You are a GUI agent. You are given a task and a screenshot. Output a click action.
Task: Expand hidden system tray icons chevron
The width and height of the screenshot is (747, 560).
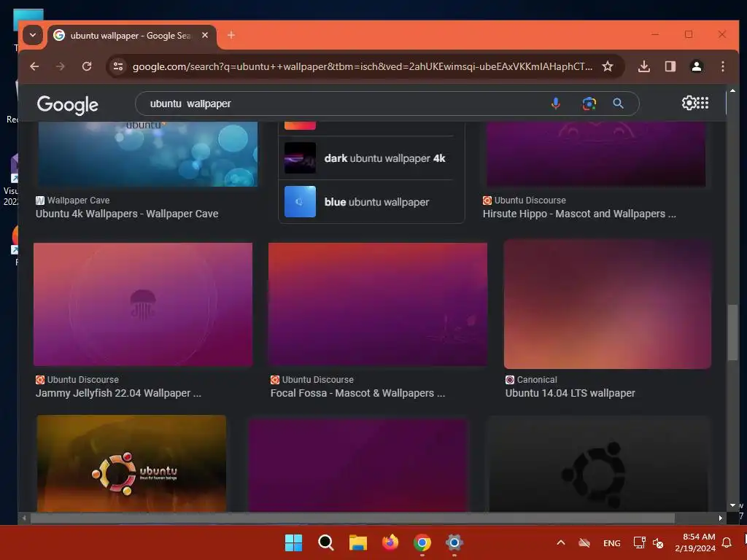(561, 542)
